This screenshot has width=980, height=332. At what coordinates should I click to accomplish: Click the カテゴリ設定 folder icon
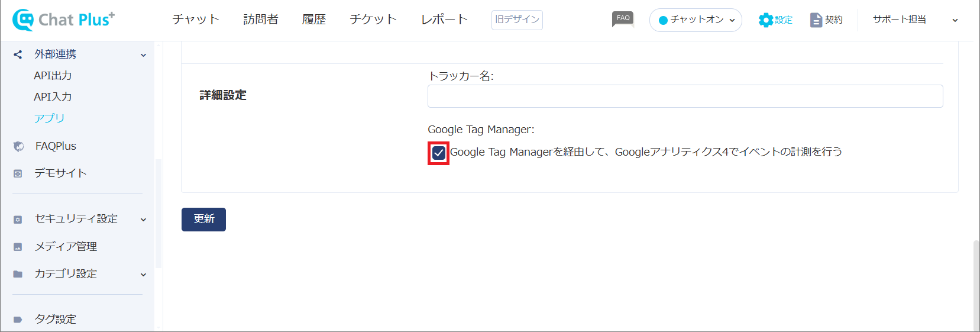point(18,274)
